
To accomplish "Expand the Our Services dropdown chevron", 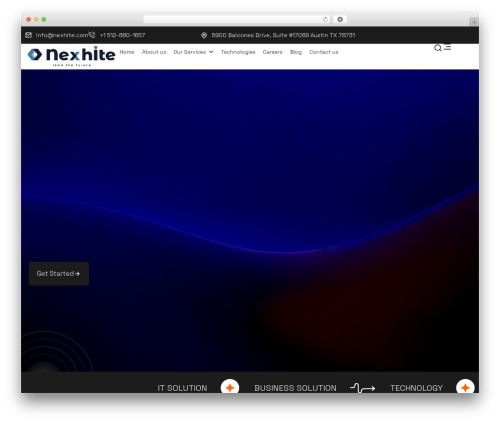I will point(211,52).
